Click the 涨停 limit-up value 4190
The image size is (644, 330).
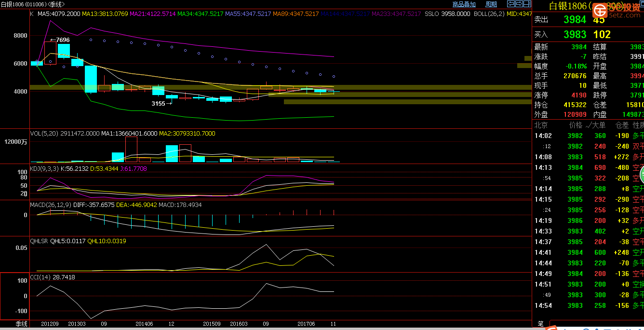click(579, 95)
